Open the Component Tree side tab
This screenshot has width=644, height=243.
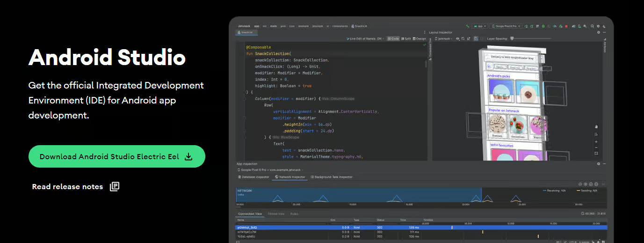tap(430, 48)
